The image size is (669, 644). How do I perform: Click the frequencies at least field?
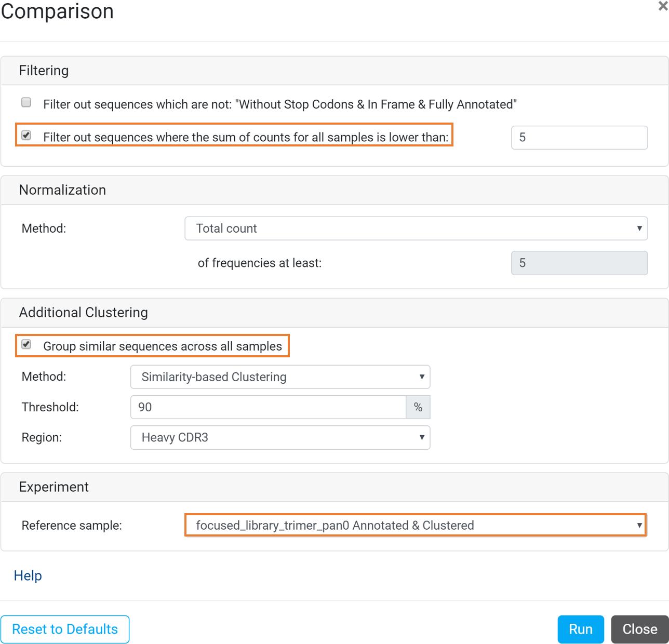(579, 263)
